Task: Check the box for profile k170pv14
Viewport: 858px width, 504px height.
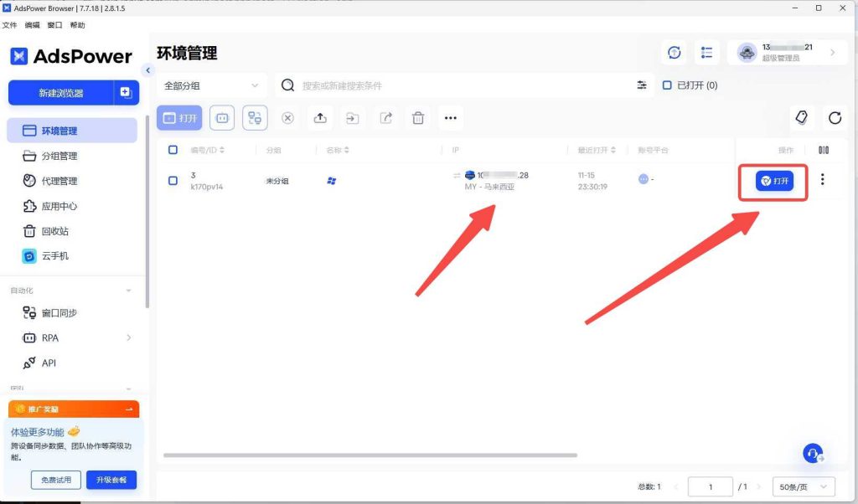Action: click(173, 180)
